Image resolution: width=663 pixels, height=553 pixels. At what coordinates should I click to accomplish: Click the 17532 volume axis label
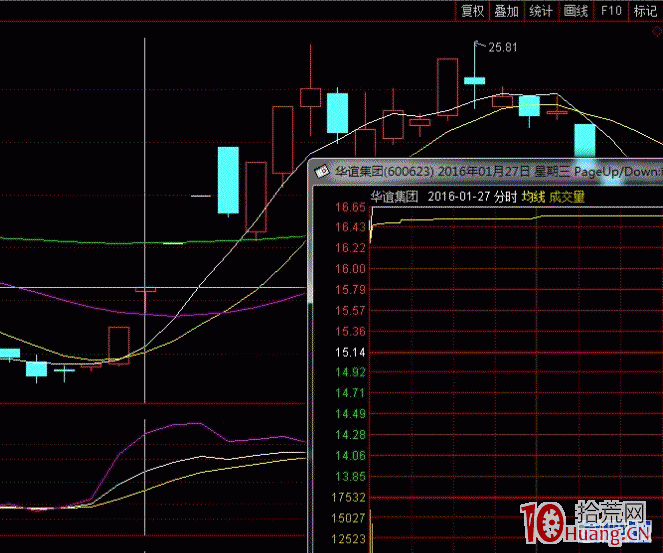pyautogui.click(x=349, y=497)
